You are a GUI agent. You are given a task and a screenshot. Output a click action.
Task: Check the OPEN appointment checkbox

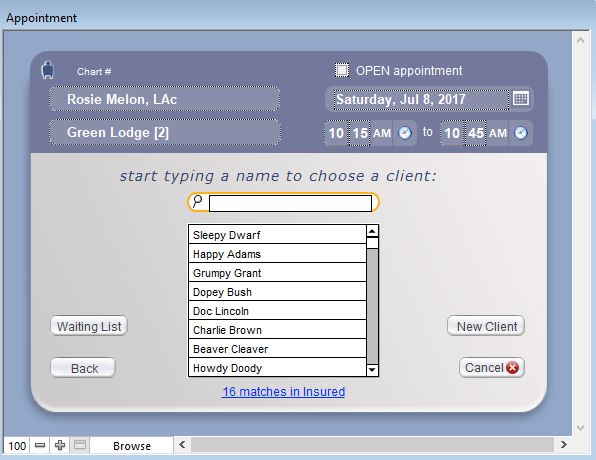(342, 70)
